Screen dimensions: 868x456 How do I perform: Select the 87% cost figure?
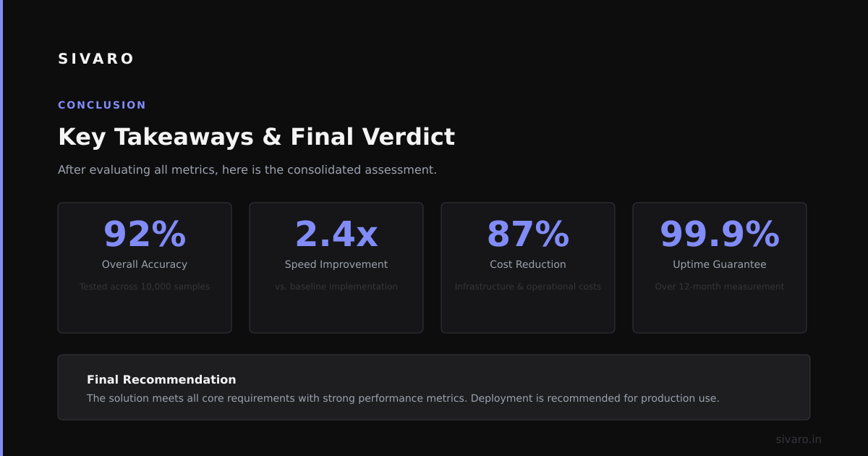528,234
